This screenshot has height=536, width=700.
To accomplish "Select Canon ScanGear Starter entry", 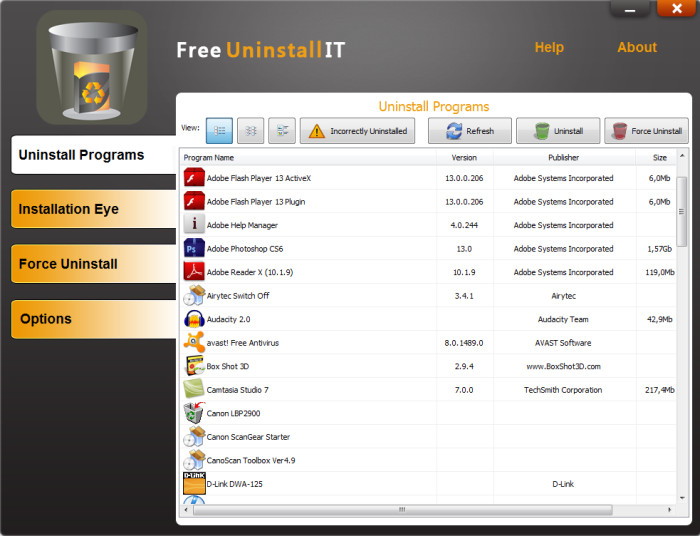I will click(x=428, y=437).
